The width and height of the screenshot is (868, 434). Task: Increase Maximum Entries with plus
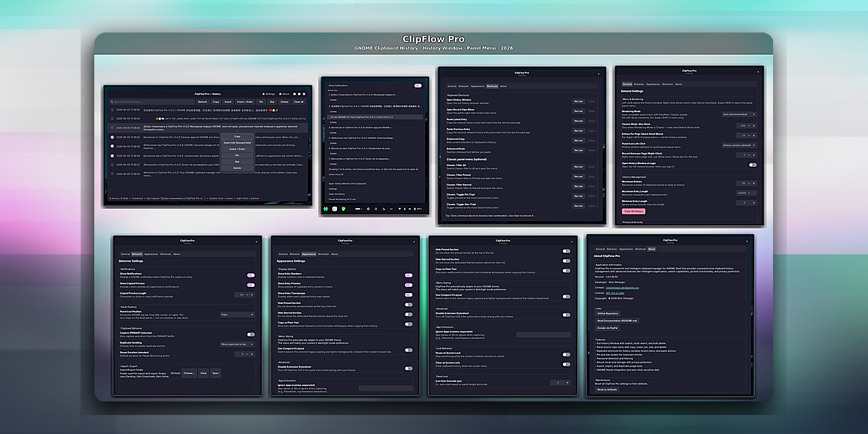pyautogui.click(x=753, y=183)
